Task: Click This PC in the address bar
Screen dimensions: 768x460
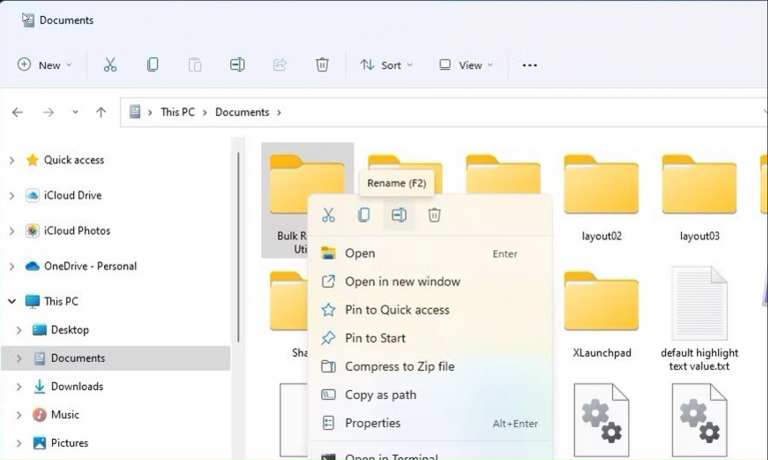Action: (177, 112)
